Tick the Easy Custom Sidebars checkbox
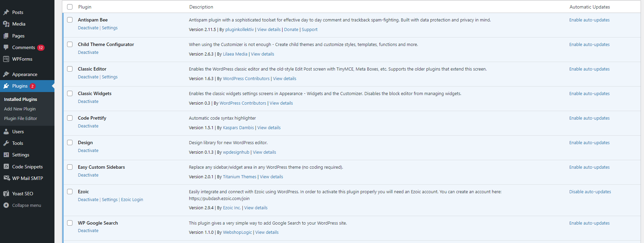Screen dimensions: 644x243 [x=70, y=167]
